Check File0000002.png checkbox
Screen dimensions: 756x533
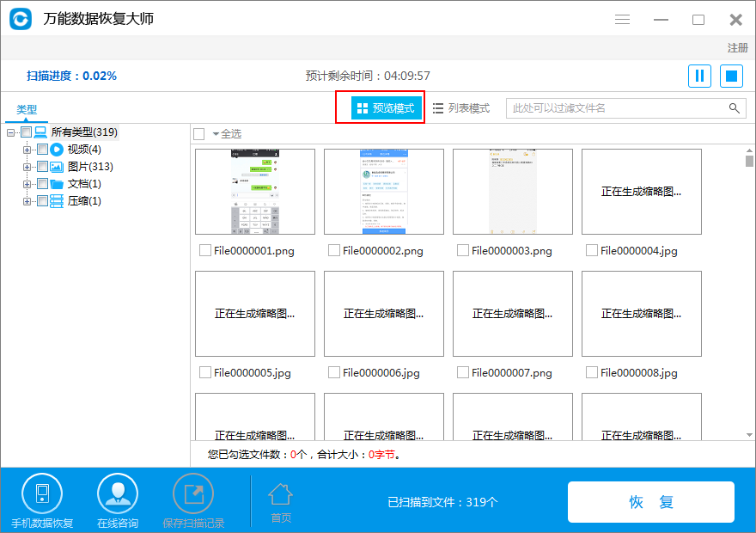pyautogui.click(x=333, y=250)
